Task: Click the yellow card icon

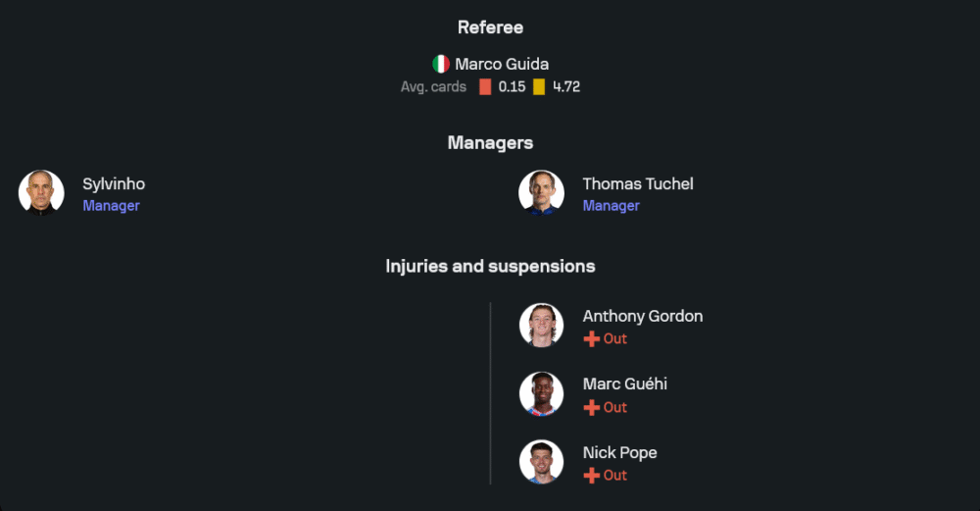Action: pos(539,86)
